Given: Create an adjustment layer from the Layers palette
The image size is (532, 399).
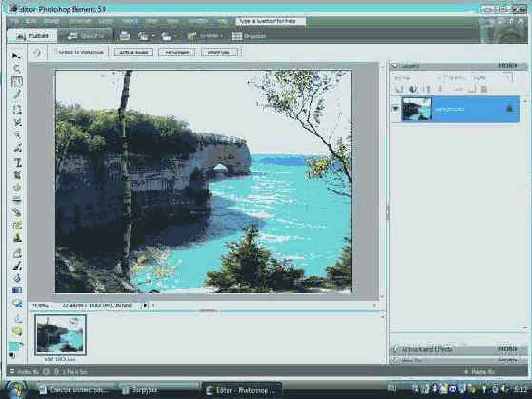Looking at the screenshot, I should click(x=413, y=90).
